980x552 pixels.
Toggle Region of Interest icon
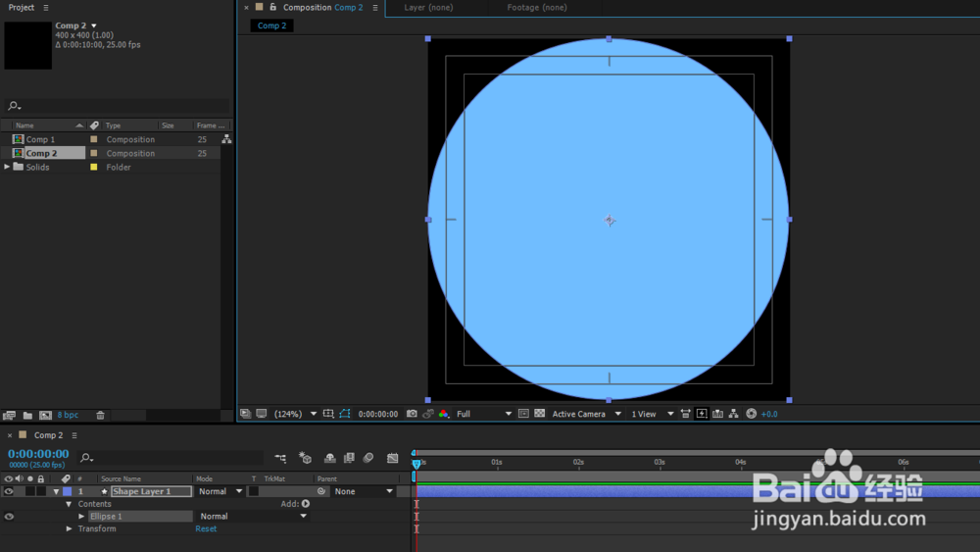click(x=523, y=414)
